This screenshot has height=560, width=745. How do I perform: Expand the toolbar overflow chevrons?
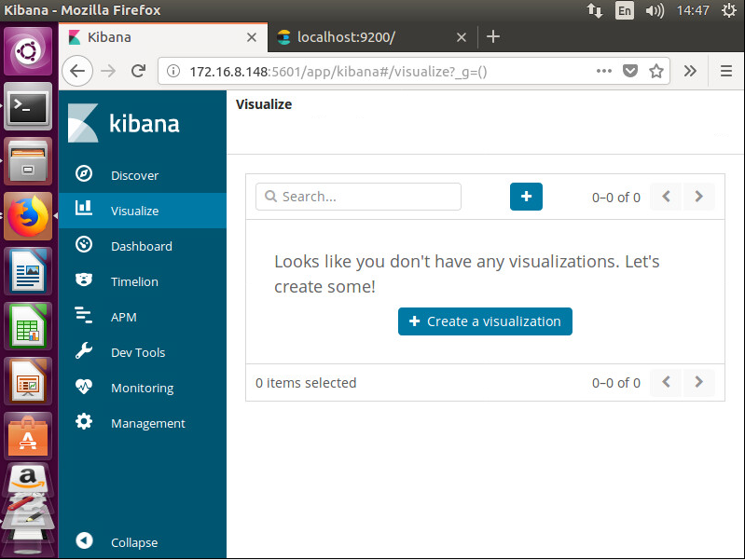690,71
